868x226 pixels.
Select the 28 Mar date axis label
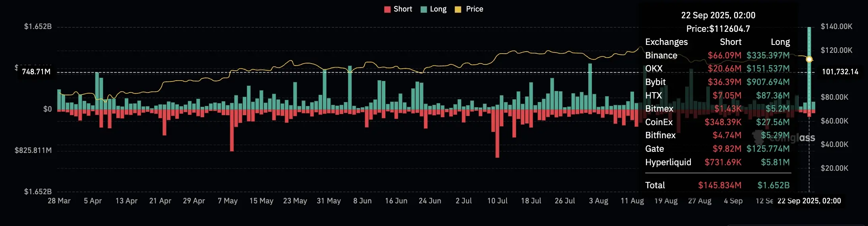59,201
